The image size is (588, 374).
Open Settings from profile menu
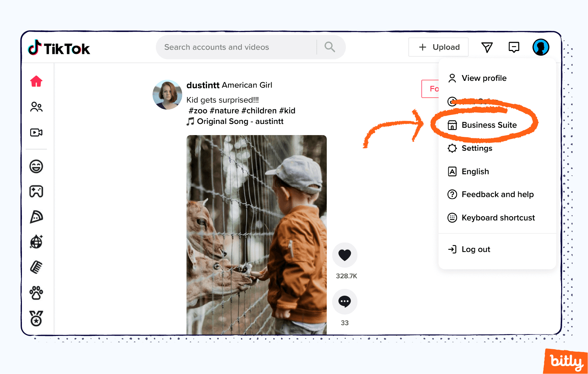tap(497, 148)
